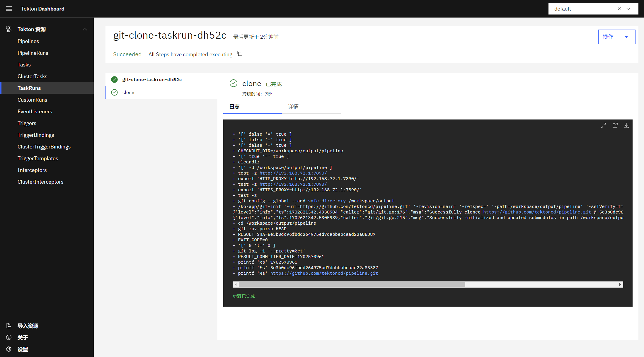644x357 pixels.
Task: Switch to the 详情 details tab
Action: coord(311,107)
